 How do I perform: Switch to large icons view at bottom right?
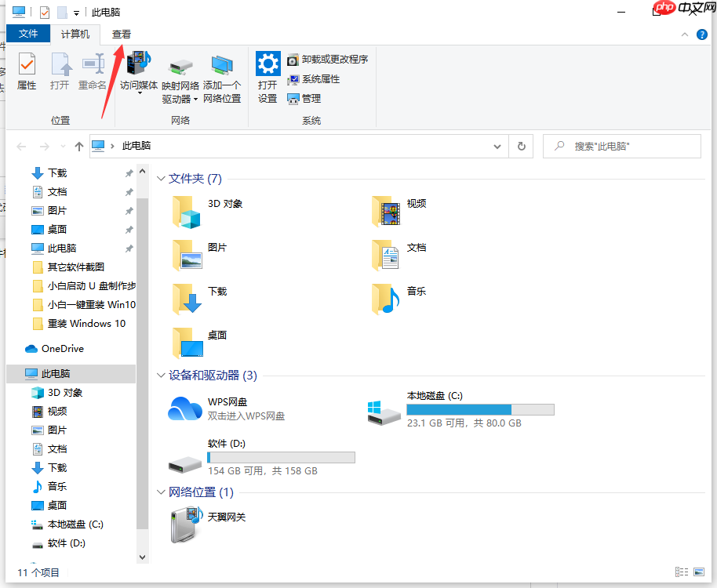(x=699, y=572)
